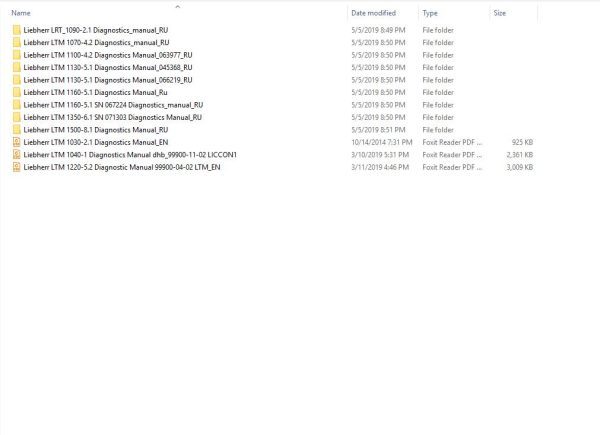The height and width of the screenshot is (435, 600).
Task: Select Liebherr LTM 1500-8.1 Diagnostics Manual_RU name
Action: click(x=96, y=130)
